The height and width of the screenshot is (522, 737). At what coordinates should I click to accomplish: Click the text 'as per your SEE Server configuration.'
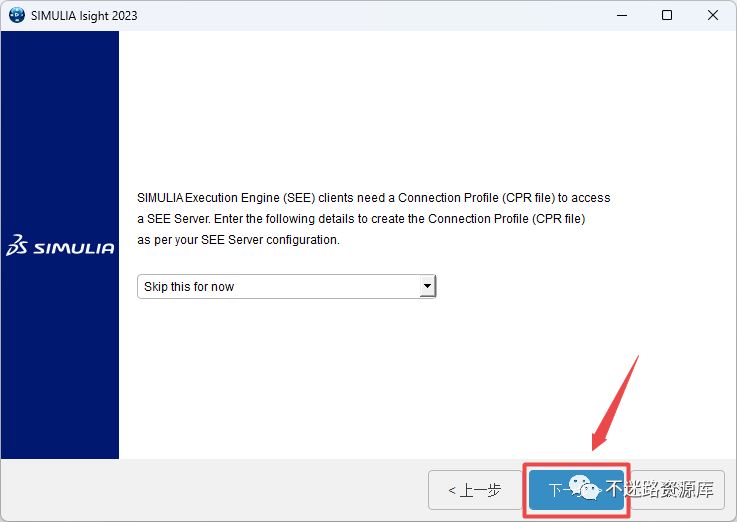tap(238, 240)
